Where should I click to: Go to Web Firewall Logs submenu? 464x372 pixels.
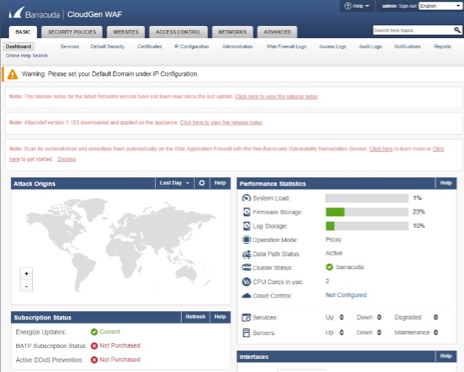coord(286,46)
